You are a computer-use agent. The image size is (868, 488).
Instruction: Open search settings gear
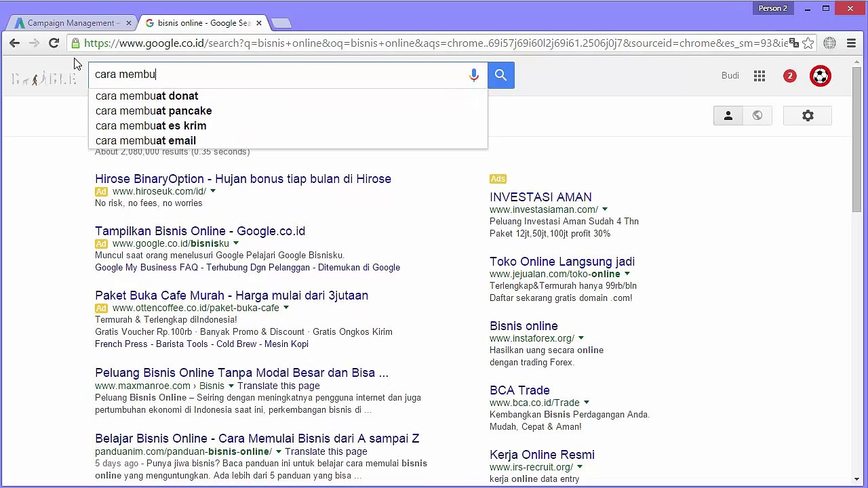(808, 116)
